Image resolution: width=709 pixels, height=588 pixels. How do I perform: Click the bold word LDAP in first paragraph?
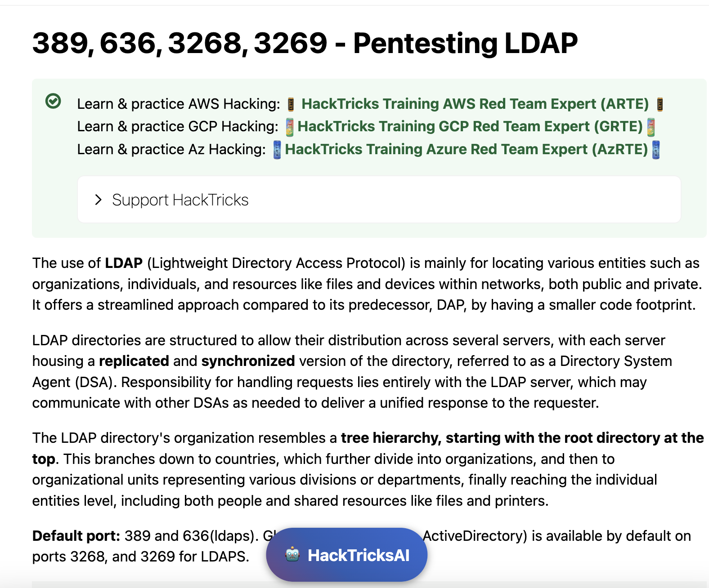[124, 263]
